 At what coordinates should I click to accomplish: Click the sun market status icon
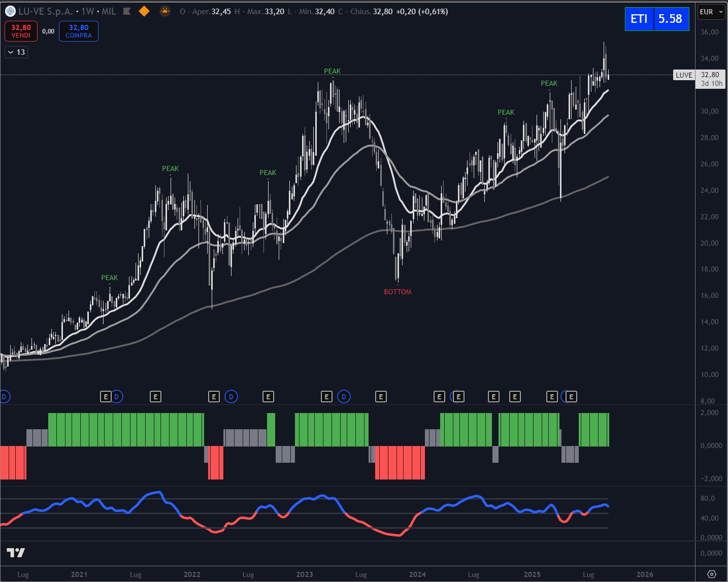[x=164, y=11]
